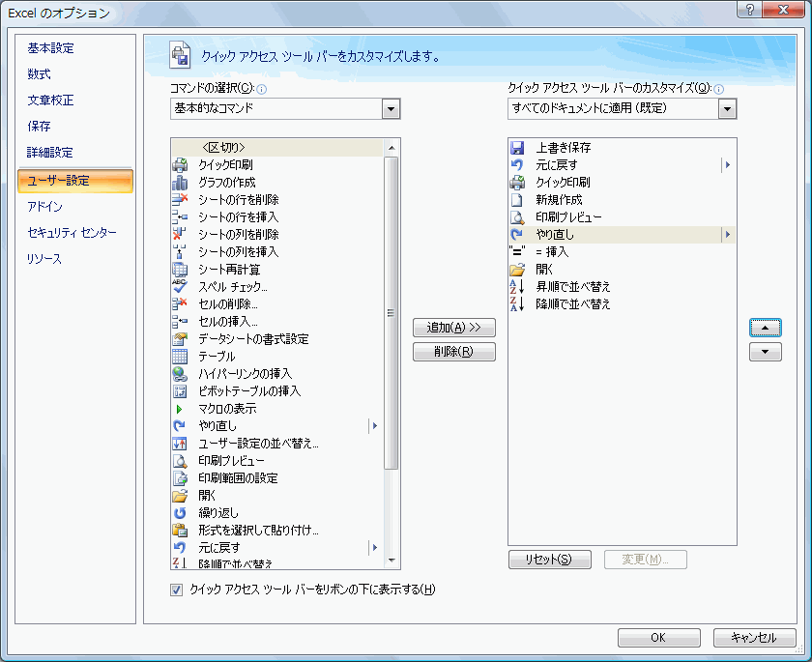Click the command list scrollbar thumb
Screen dimensions: 812x662
tap(391, 313)
